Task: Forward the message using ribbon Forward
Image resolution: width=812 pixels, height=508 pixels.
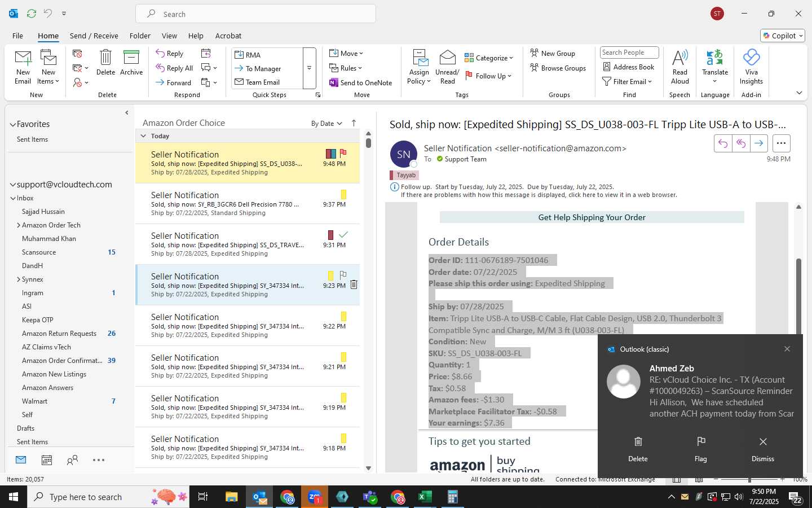Action: [174, 83]
